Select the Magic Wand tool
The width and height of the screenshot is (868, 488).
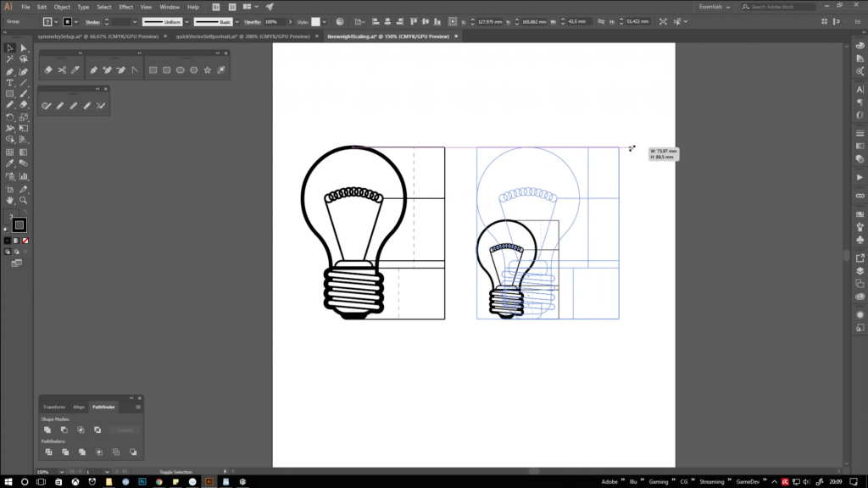tap(10, 59)
